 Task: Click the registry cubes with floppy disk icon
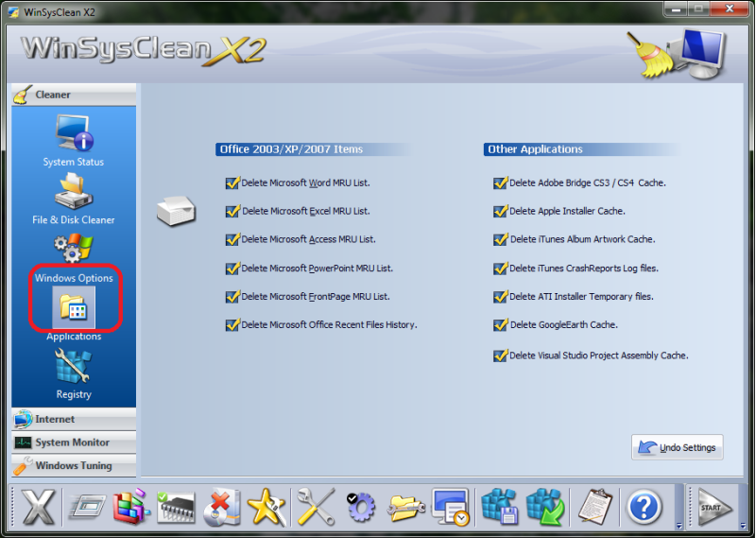500,507
